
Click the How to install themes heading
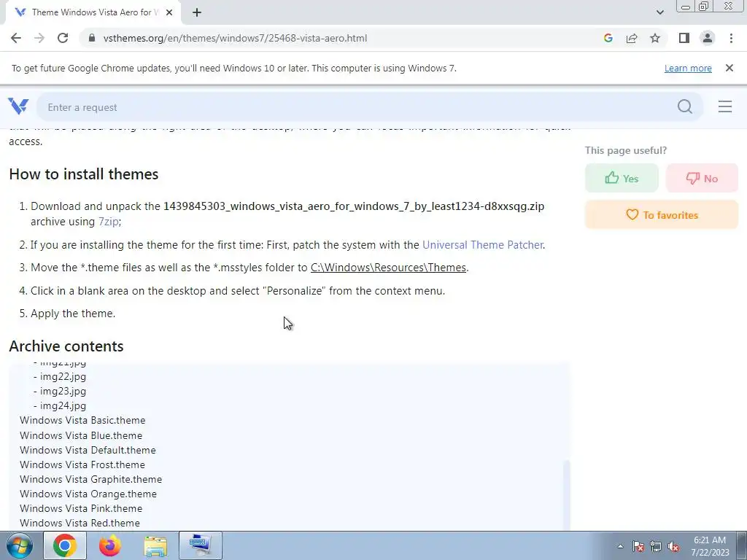tap(84, 174)
